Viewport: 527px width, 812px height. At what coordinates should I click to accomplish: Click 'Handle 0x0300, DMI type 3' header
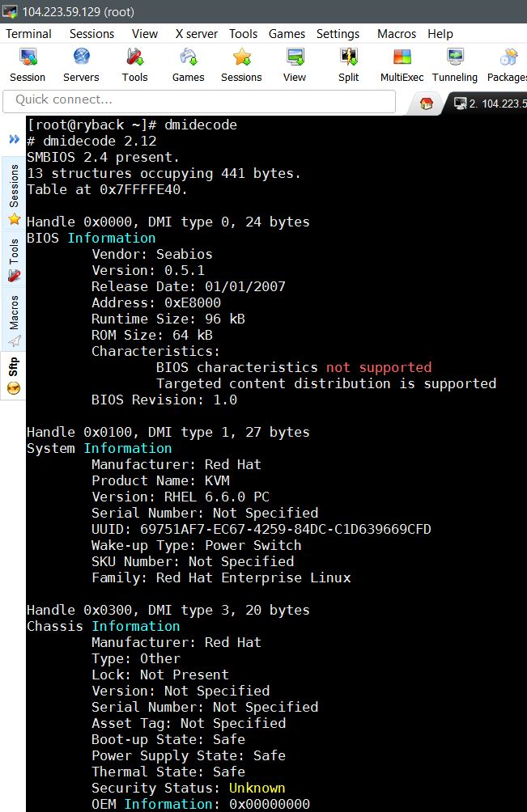[168, 610]
